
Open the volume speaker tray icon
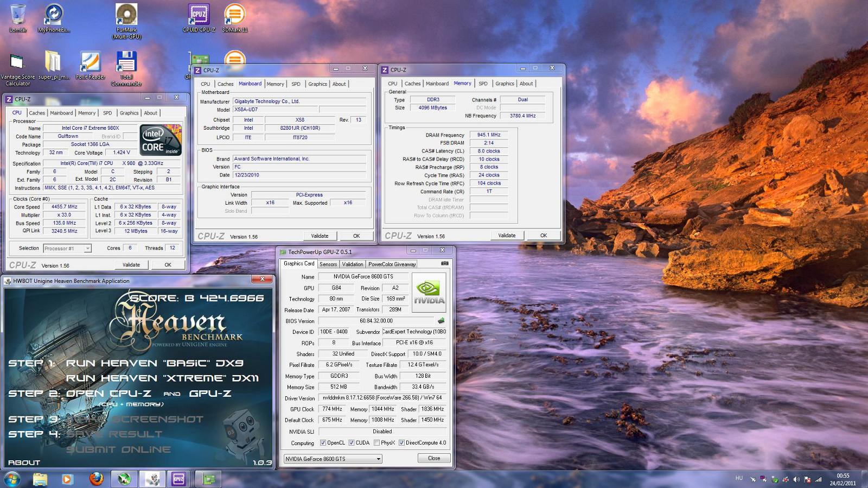796,479
